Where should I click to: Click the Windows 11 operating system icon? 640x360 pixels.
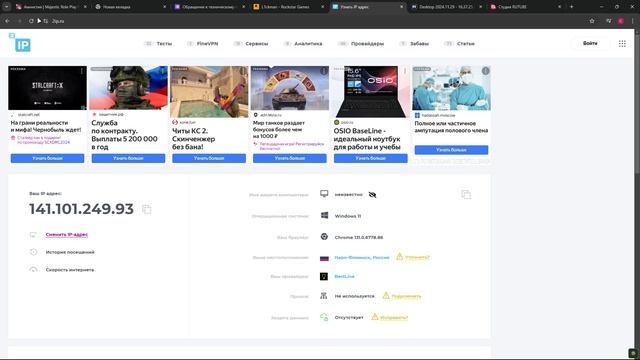pyautogui.click(x=324, y=216)
